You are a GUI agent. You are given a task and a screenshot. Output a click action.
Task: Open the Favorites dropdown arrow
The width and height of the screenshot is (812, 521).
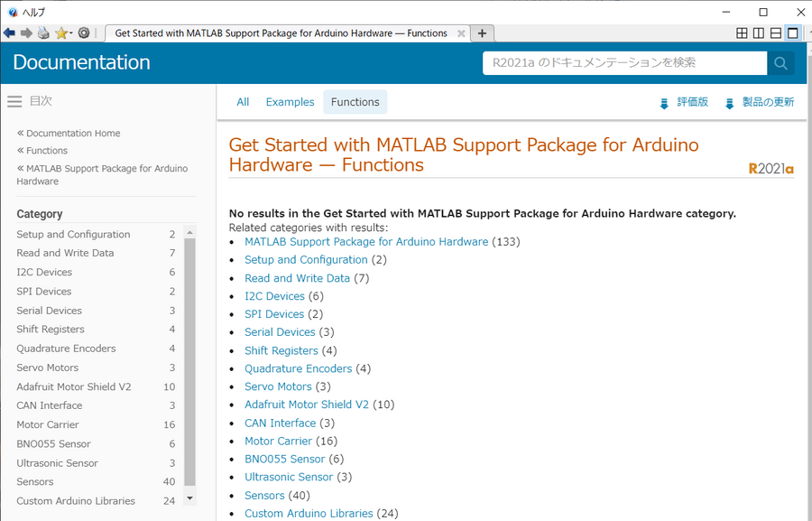[x=69, y=32]
